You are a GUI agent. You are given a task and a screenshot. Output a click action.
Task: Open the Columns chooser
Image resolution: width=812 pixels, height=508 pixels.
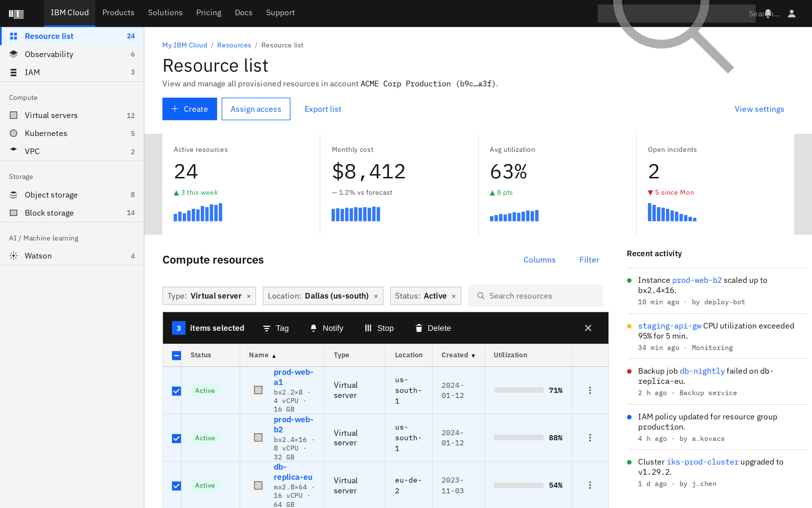[x=539, y=260]
